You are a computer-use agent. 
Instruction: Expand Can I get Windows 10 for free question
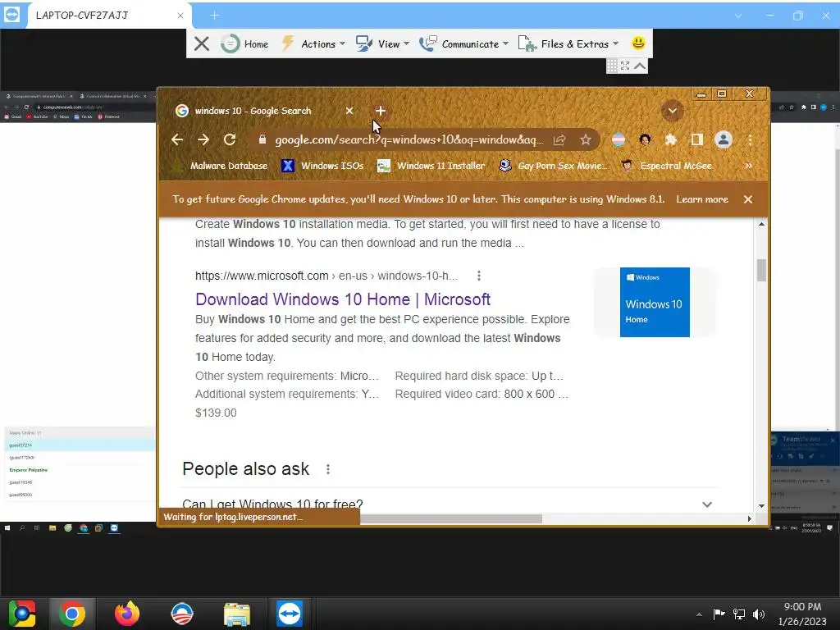coord(450,504)
